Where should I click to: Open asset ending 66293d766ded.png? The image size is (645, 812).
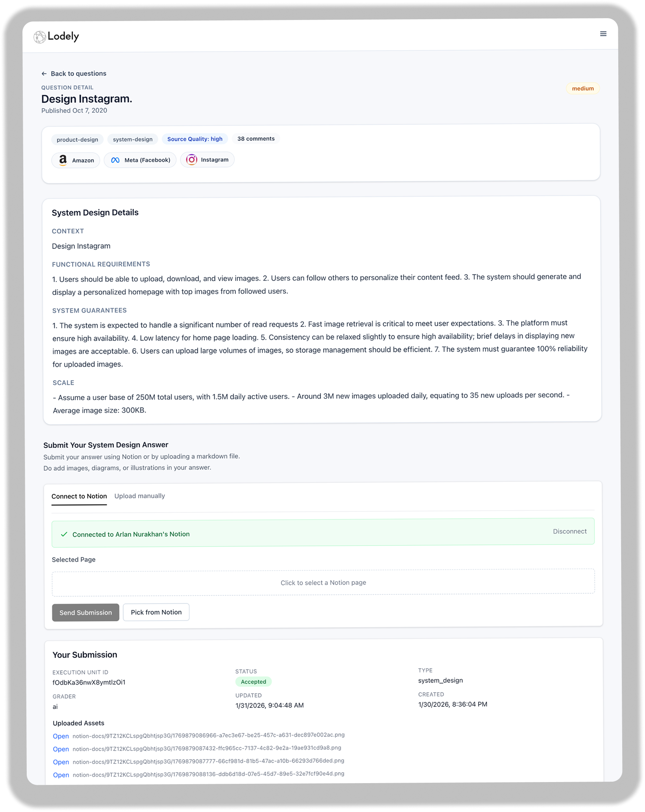click(61, 762)
